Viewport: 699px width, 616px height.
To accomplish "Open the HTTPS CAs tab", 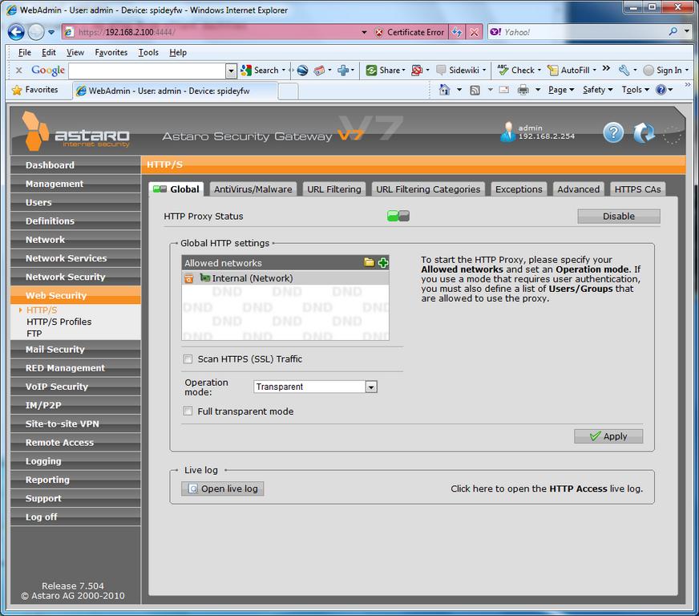I will [x=637, y=189].
